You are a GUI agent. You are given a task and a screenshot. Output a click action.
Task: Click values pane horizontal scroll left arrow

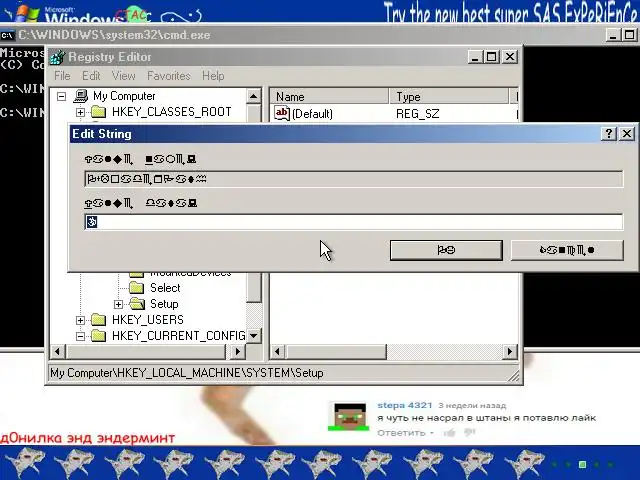[278, 351]
